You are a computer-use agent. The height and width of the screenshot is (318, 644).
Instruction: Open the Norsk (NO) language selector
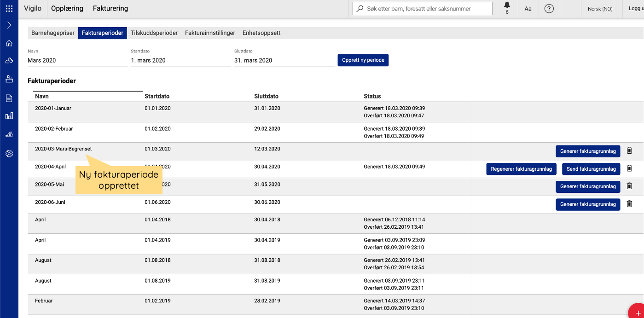pyautogui.click(x=600, y=9)
